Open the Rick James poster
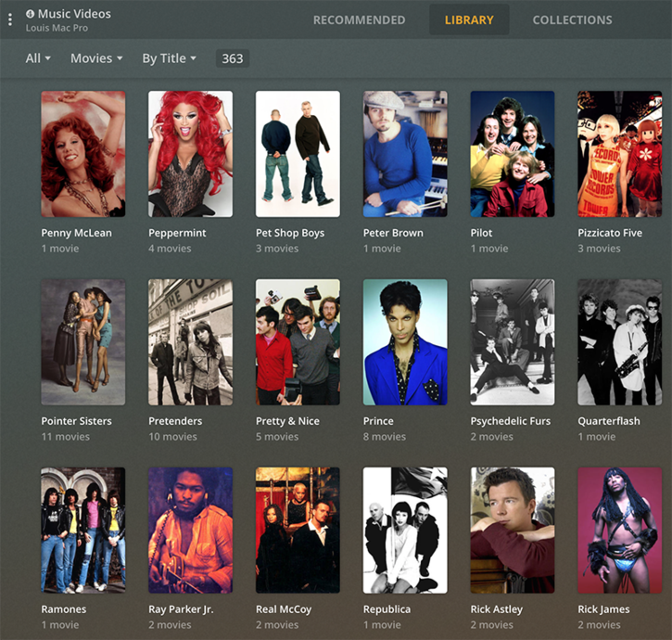 tap(620, 531)
